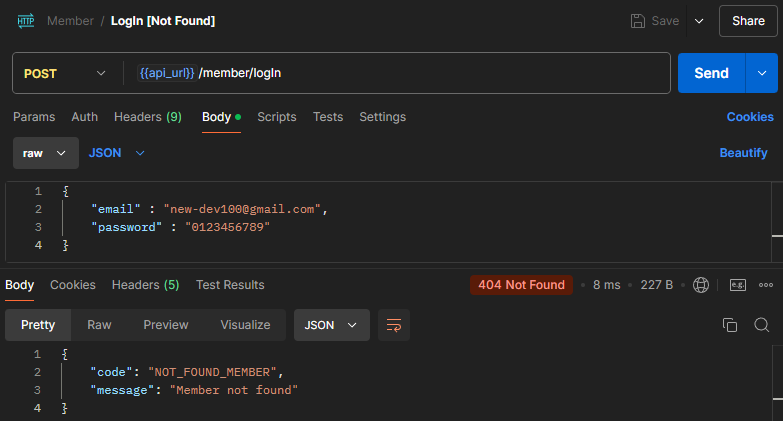783x421 pixels.
Task: Open the Test Results tab
Action: (x=230, y=285)
